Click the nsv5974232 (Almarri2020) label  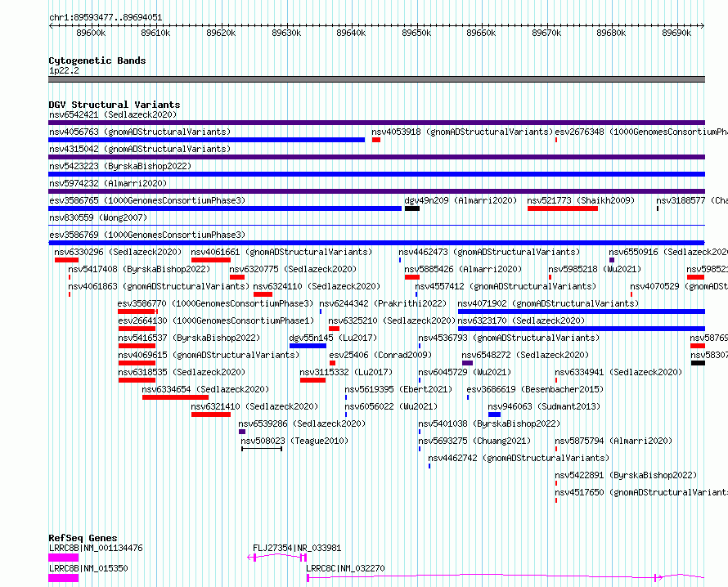108,183
